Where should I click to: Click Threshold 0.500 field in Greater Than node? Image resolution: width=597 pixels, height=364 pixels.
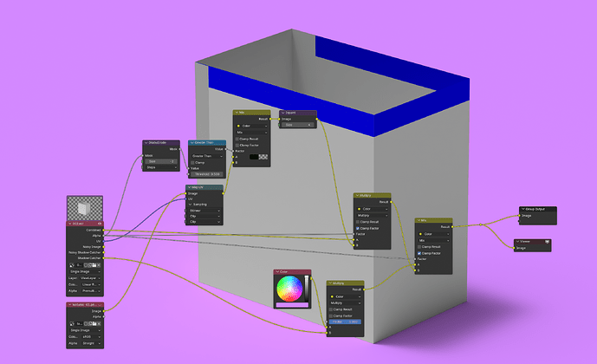pos(207,174)
